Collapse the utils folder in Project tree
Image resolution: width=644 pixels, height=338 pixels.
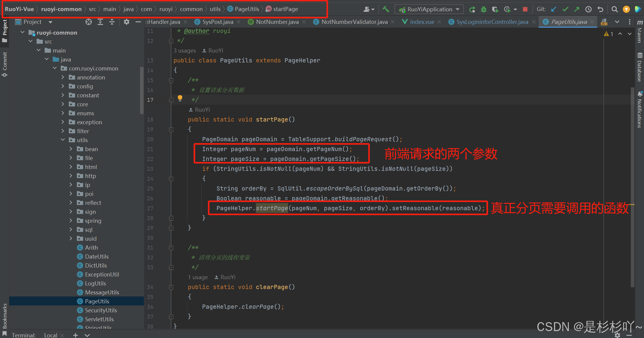63,140
